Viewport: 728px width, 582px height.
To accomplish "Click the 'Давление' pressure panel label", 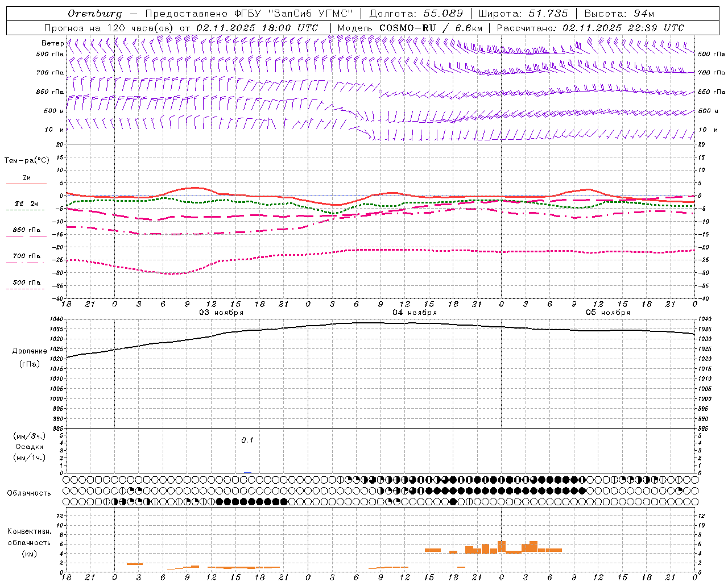I will [x=30, y=351].
